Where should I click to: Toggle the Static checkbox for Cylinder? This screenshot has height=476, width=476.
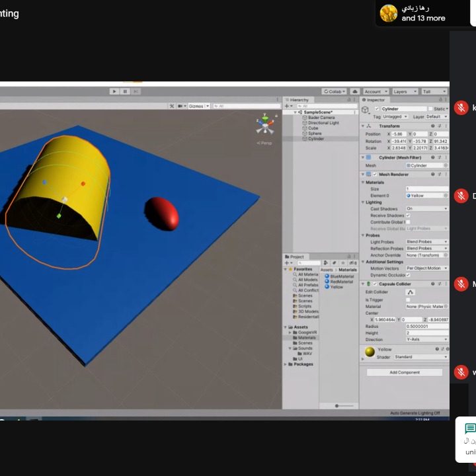pos(430,108)
